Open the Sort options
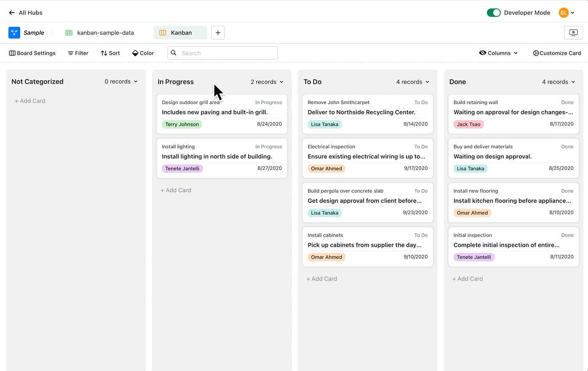 (x=110, y=53)
